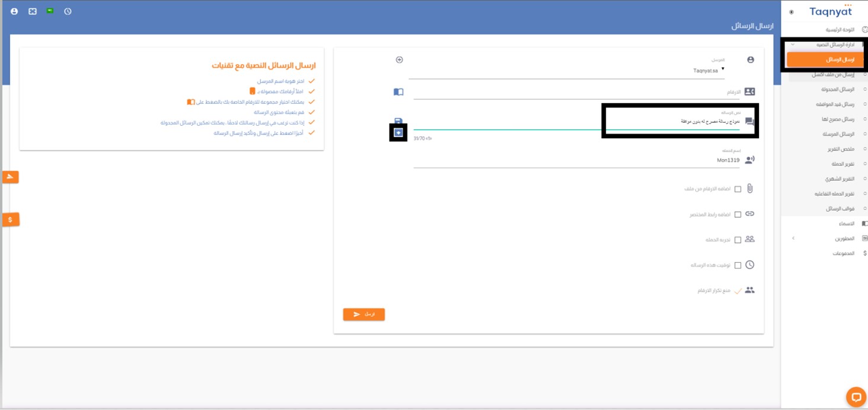The width and height of the screenshot is (868, 410).
Task: Click the save template floppy icon
Action: (x=398, y=121)
